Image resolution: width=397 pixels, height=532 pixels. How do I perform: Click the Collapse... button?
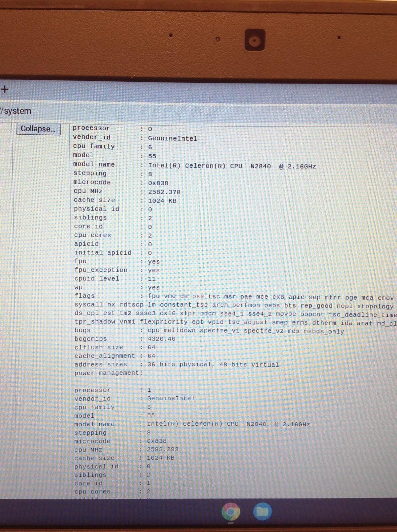[x=38, y=129]
